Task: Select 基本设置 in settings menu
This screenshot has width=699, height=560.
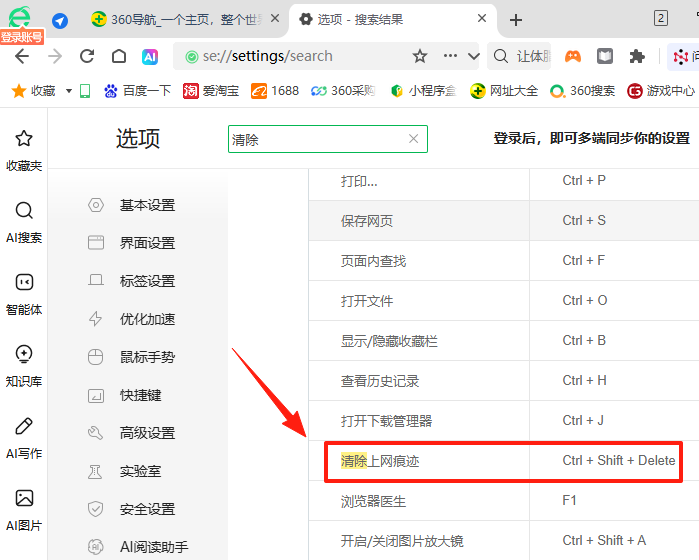Action: 132,205
